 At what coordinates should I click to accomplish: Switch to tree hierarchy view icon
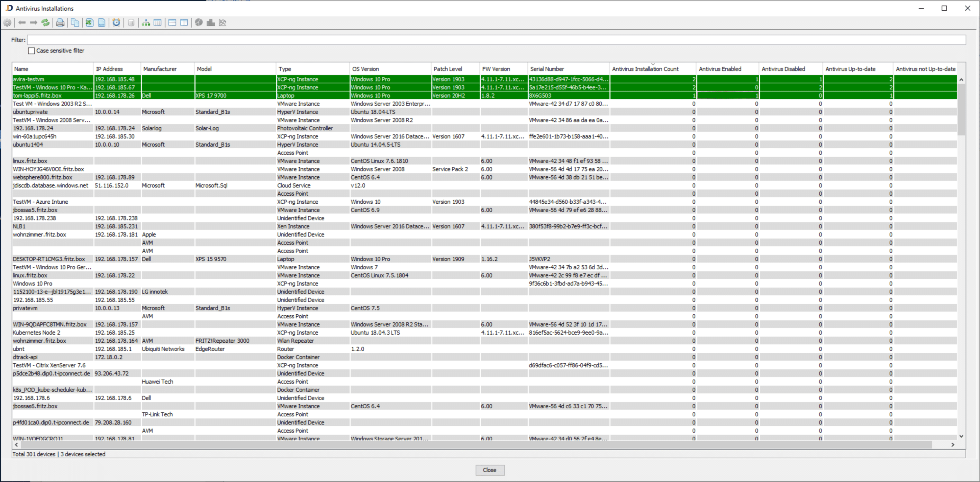[x=146, y=23]
